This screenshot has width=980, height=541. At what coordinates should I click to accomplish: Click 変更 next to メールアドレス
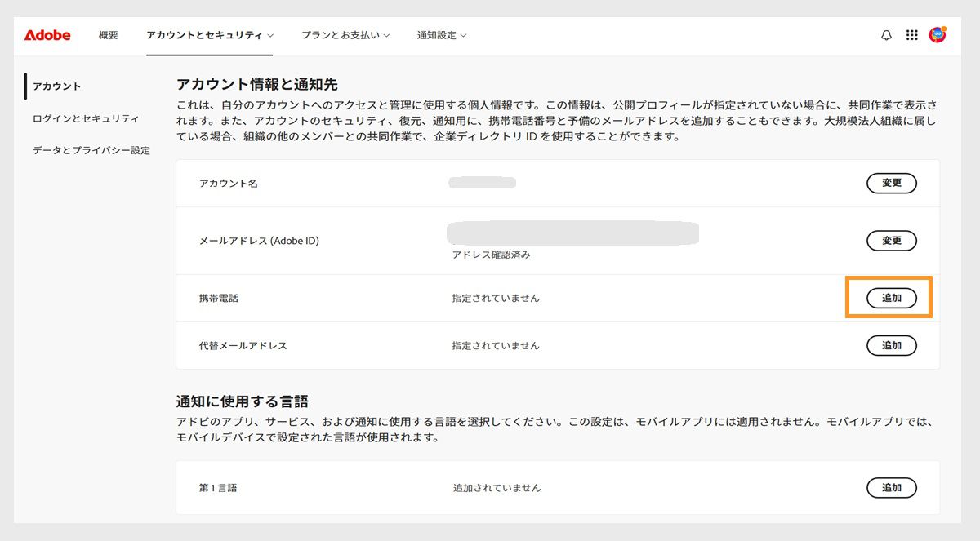coord(892,241)
